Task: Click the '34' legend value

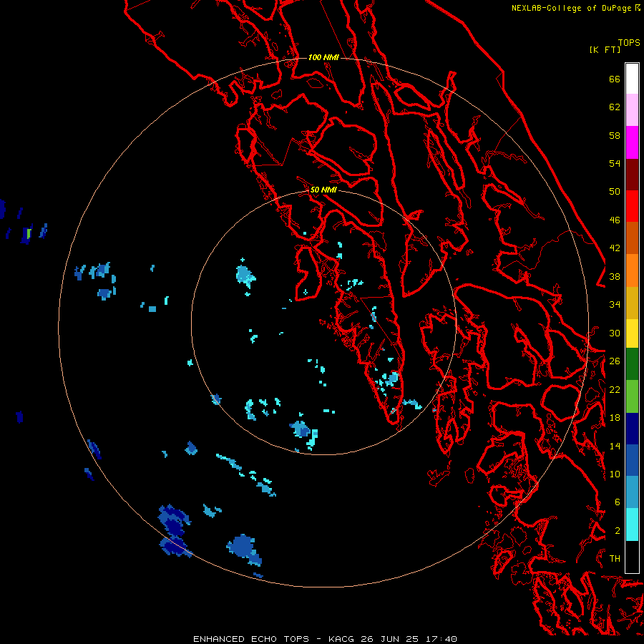Action: [x=615, y=305]
